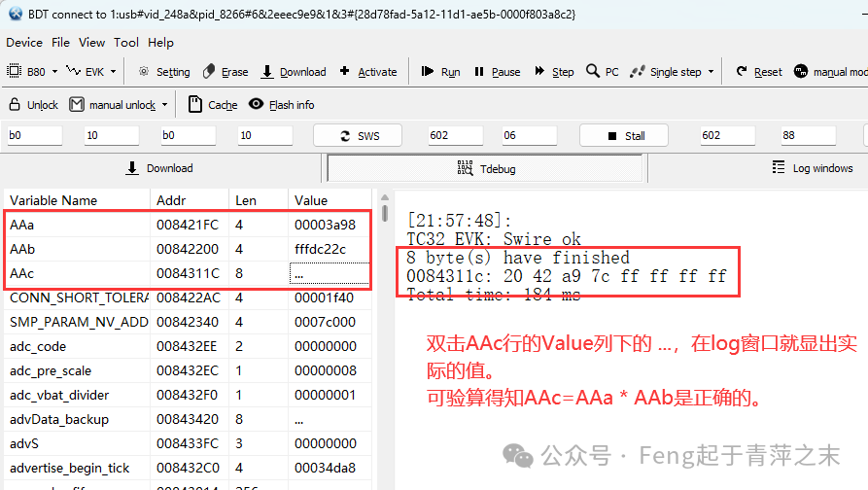
Task: Click the first input field containing 10
Action: (111, 136)
